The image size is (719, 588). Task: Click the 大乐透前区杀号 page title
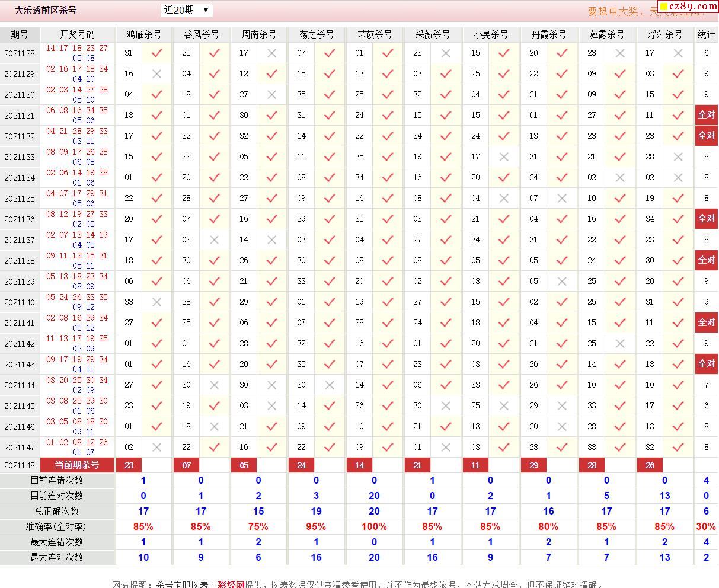(45, 10)
